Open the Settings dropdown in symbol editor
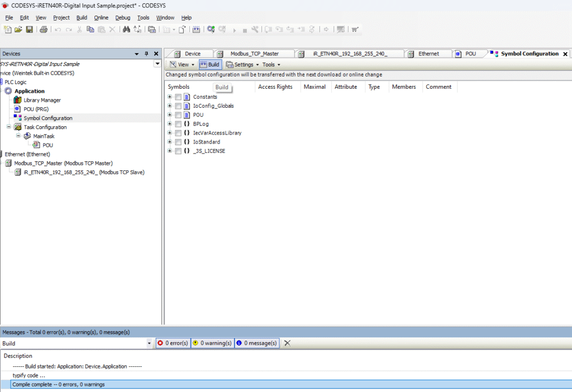This screenshot has width=572, height=392. tap(242, 65)
